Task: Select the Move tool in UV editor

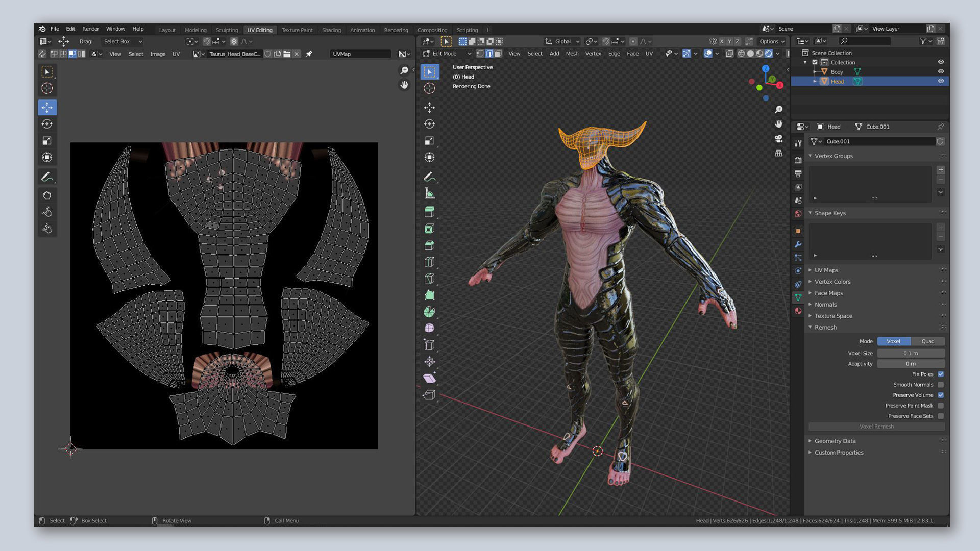Action: pyautogui.click(x=47, y=107)
